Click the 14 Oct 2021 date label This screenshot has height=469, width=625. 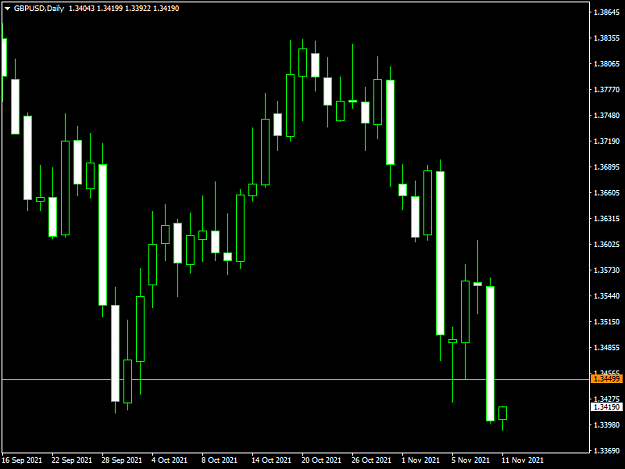point(271,460)
